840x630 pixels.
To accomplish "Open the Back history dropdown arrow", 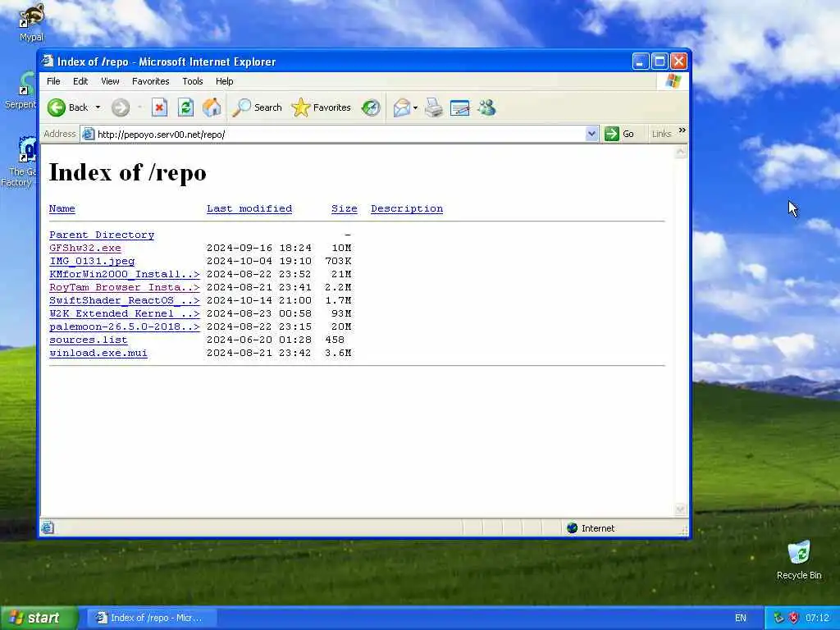I will (x=98, y=107).
